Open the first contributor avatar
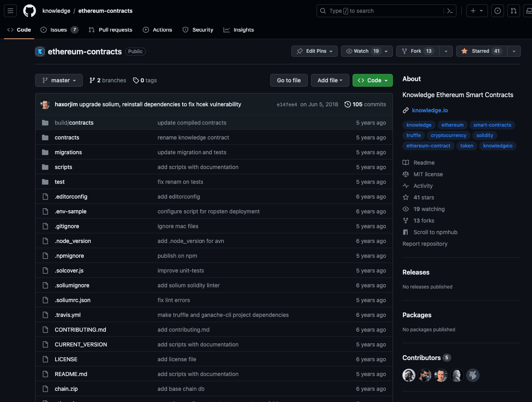The width and height of the screenshot is (532, 402). [409, 375]
